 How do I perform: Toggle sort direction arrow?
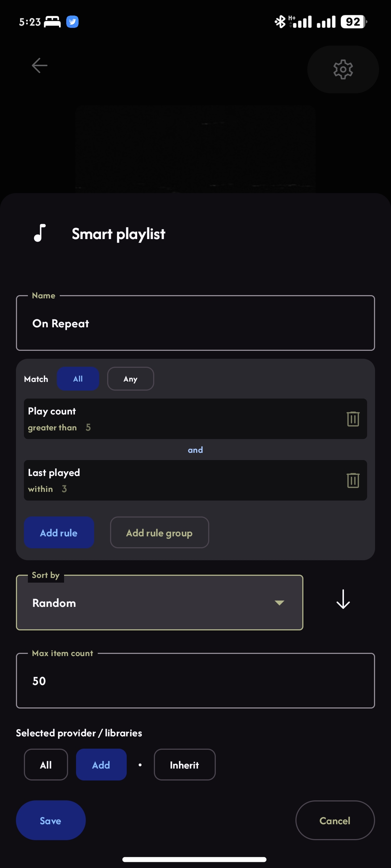tap(343, 599)
